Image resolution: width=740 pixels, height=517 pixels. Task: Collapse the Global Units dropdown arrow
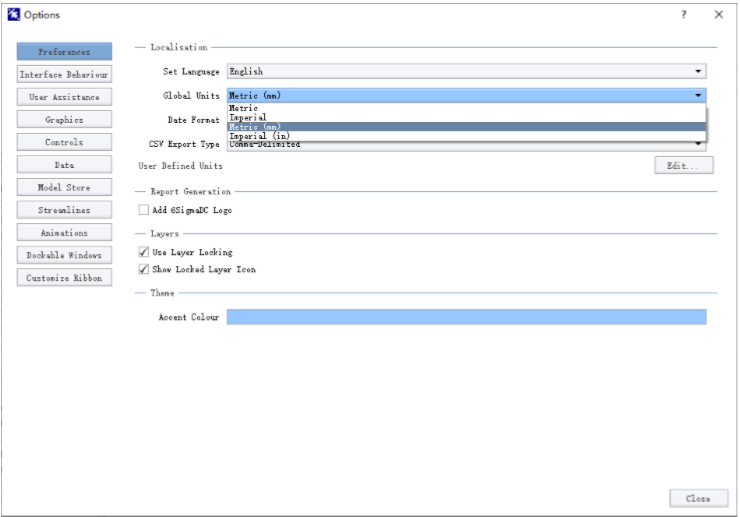point(698,96)
